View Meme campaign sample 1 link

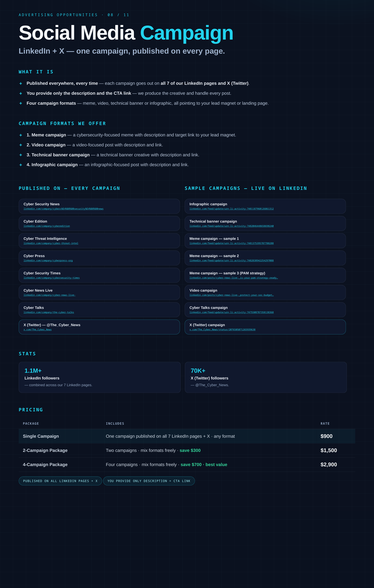pyautogui.click(x=232, y=243)
